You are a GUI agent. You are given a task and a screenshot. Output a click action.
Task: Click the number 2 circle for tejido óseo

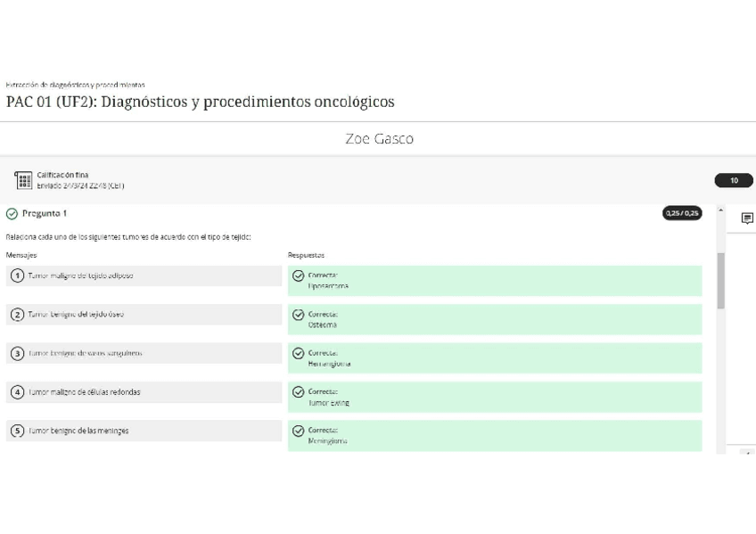[x=17, y=315]
